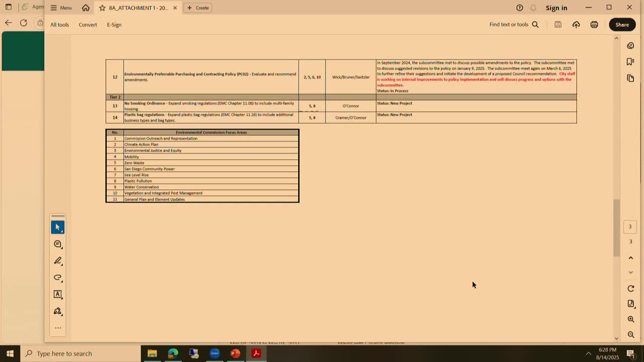Click the Type here to search box
Screen dimensions: 644x362
[80, 353]
